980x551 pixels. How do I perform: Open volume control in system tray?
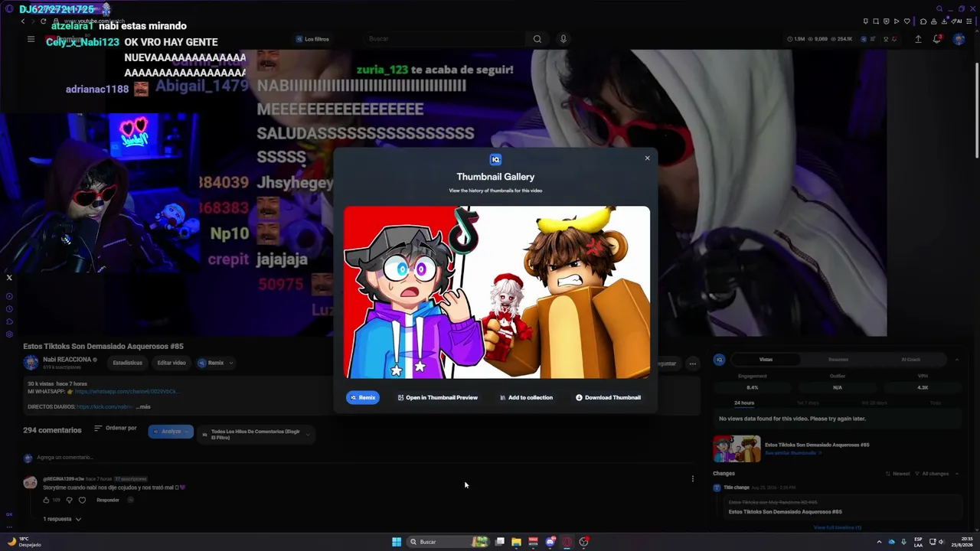[941, 542]
